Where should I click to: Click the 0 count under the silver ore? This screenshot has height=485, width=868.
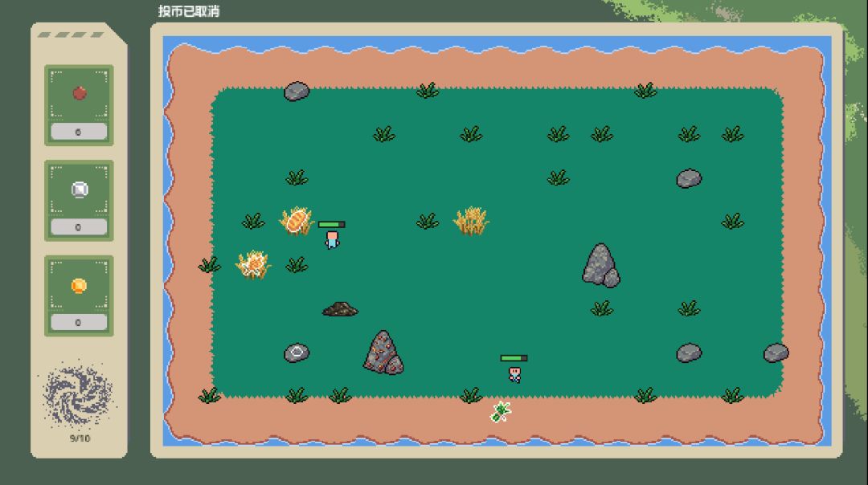coord(79,226)
